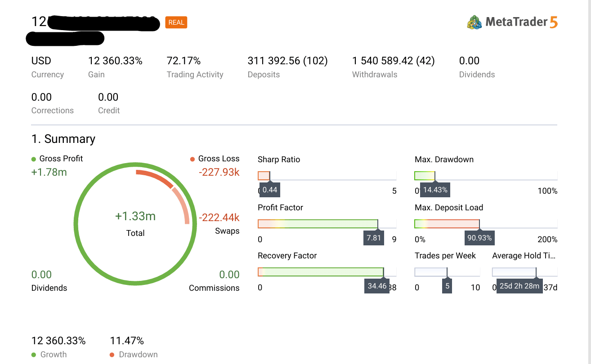Click the Max. Drawdown 14.43% marker
Viewport: 591px width, 364px height.
coord(435,190)
